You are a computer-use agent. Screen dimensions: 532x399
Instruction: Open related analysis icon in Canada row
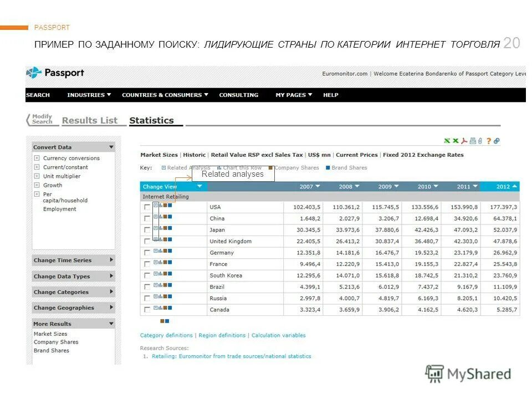(156, 308)
